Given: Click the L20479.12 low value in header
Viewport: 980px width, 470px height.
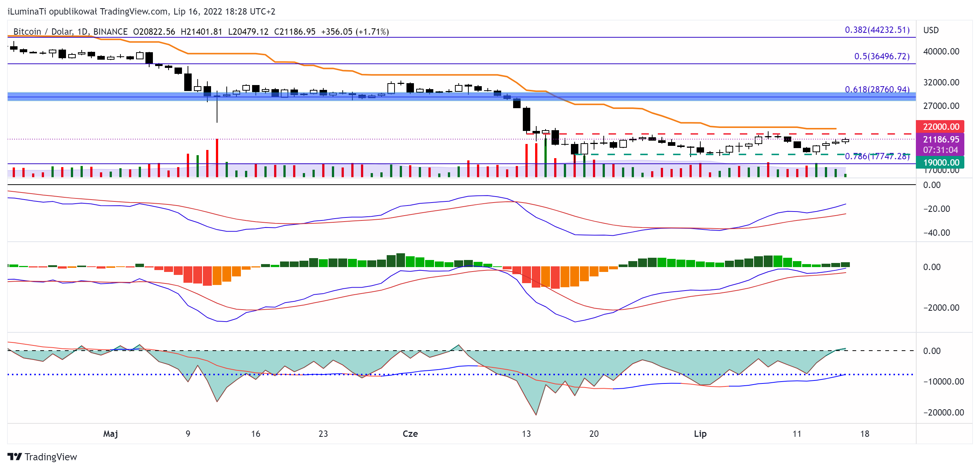Looking at the screenshot, I should pyautogui.click(x=248, y=32).
